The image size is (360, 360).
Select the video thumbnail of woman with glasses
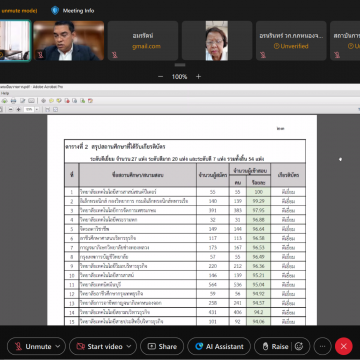[217, 41]
